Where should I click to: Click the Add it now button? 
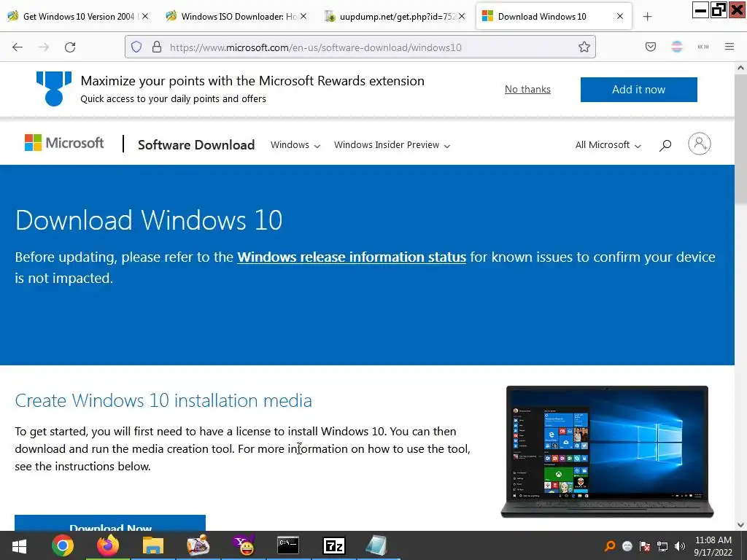(638, 90)
